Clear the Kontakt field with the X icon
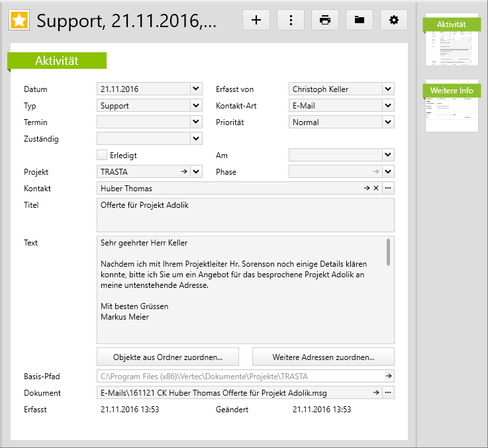The width and height of the screenshot is (488, 448). pyautogui.click(x=375, y=189)
